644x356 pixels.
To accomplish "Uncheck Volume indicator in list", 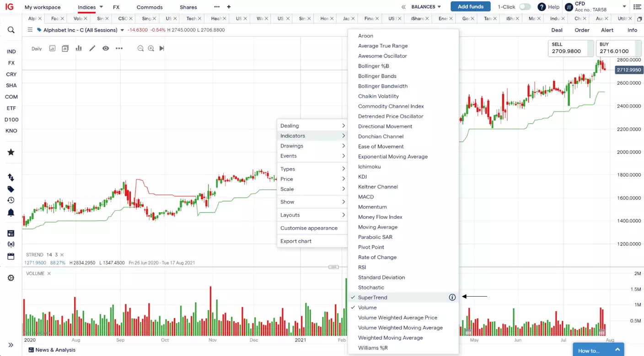I will [367, 308].
